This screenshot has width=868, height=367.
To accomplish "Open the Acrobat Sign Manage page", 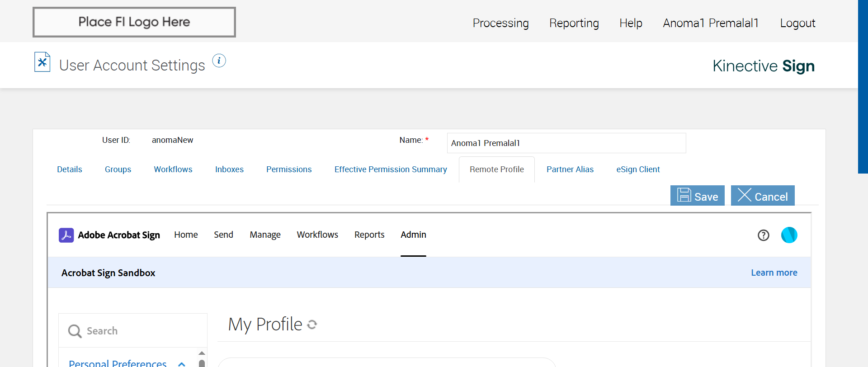I will click(x=265, y=235).
